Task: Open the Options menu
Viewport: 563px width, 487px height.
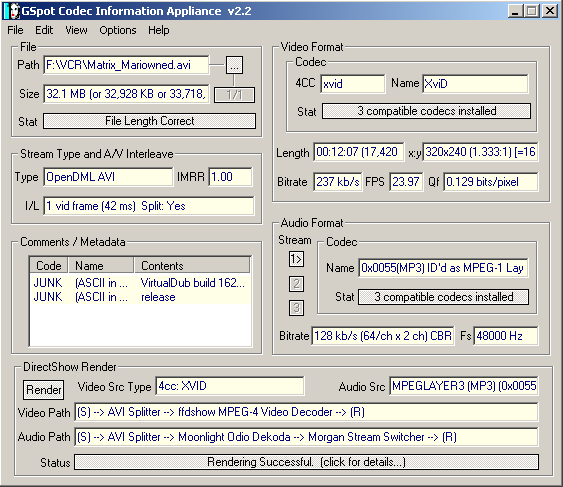Action: tap(118, 30)
